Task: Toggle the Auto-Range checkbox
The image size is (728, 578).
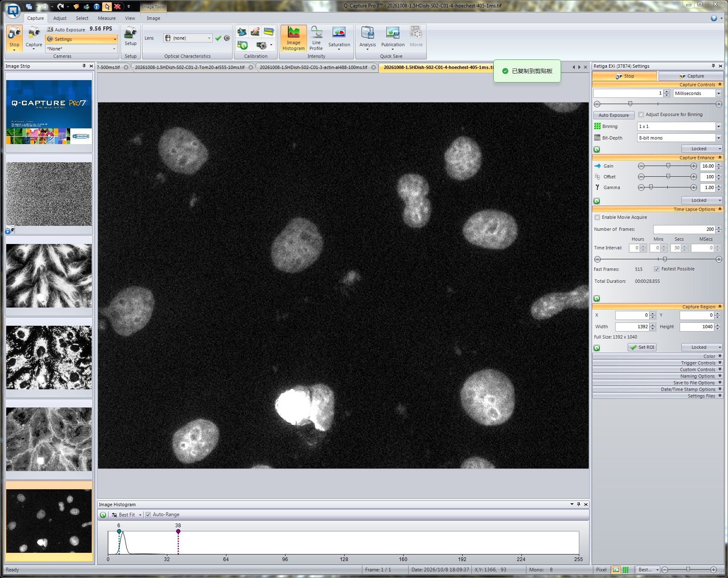Action: [x=148, y=515]
